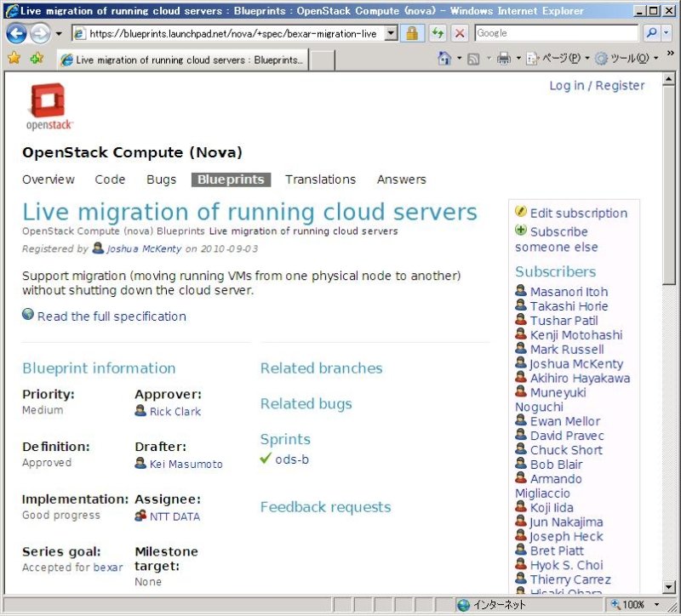
Task: Open subscriber Masanori Itoh profile
Action: 569,292
